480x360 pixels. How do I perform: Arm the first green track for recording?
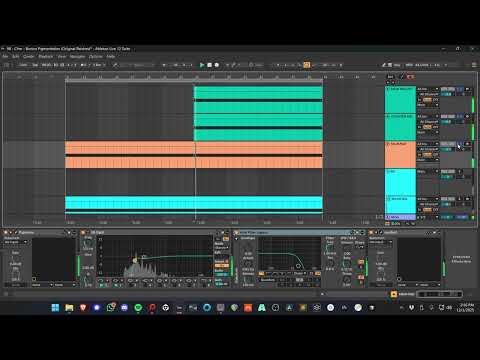tap(467, 89)
